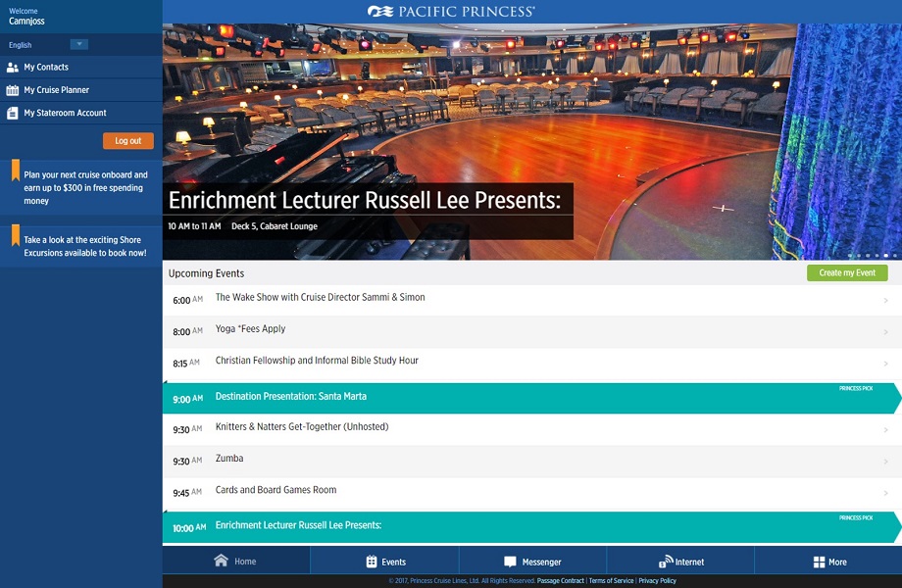Viewport: 902px width, 588px height.
Task: Open the Terms of Service link
Action: point(611,581)
